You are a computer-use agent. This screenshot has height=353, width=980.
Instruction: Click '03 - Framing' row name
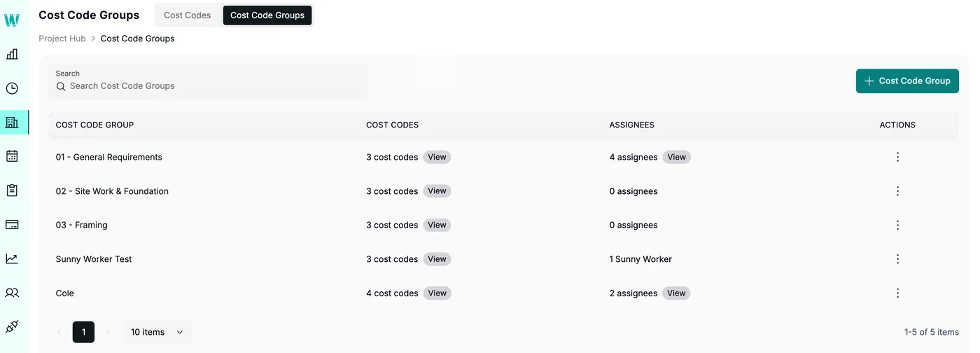tap(81, 225)
